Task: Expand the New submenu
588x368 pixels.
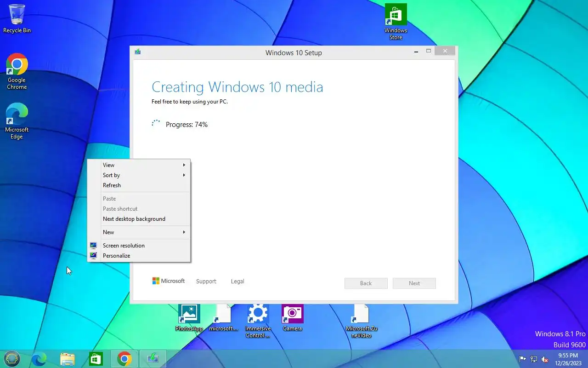Action: pos(139,232)
